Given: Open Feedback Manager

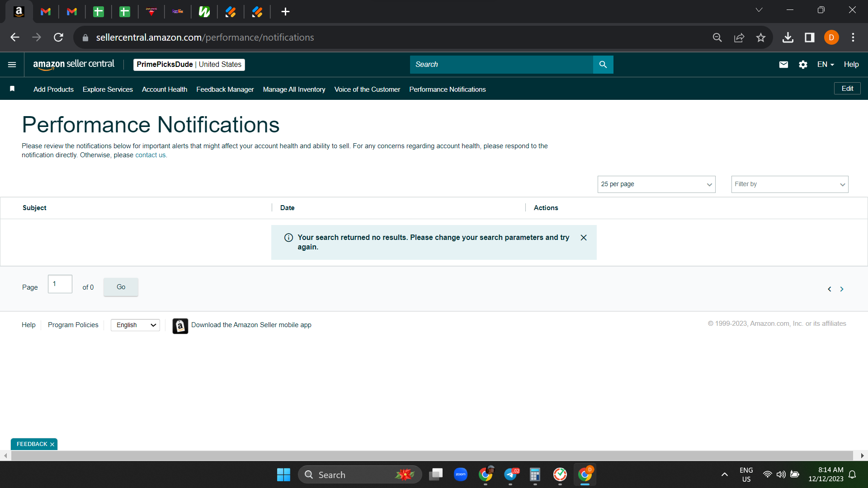Looking at the screenshot, I should 225,89.
